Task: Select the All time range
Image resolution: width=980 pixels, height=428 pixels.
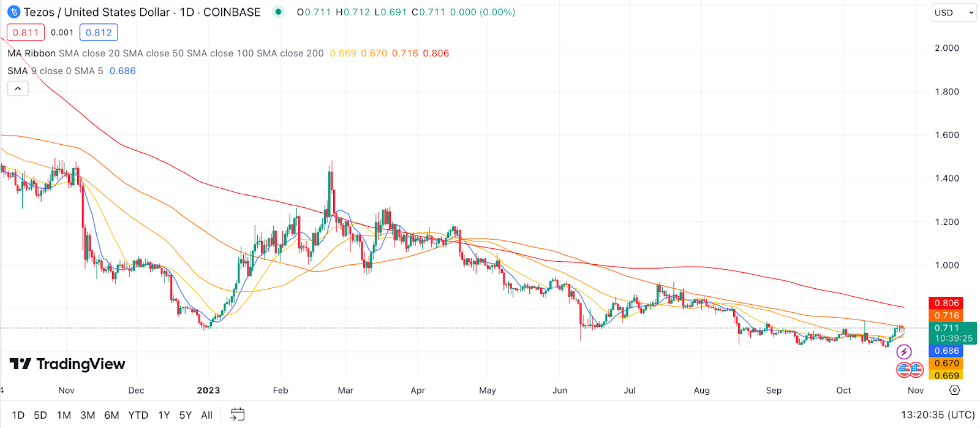Action: pyautogui.click(x=207, y=415)
